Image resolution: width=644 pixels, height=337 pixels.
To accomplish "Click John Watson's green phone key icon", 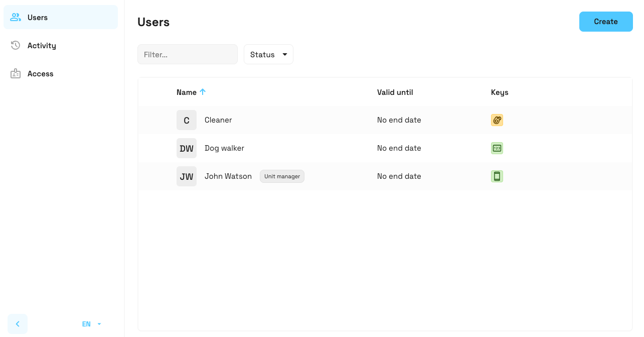I will (x=497, y=176).
